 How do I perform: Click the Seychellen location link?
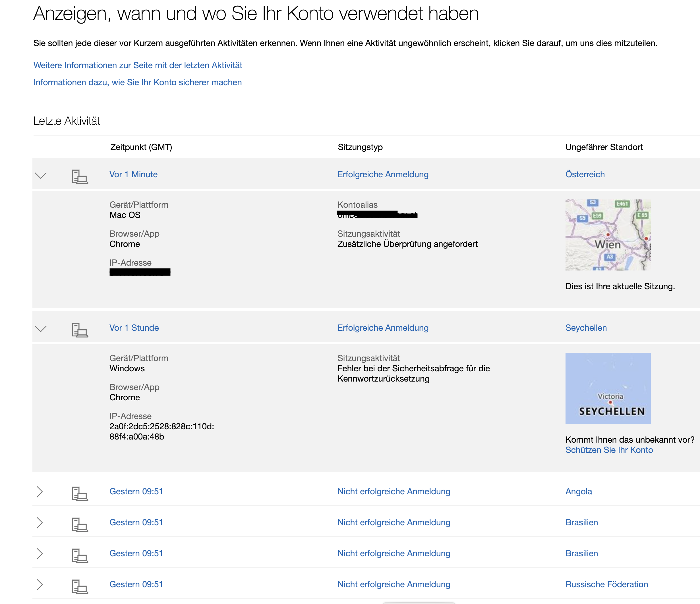pyautogui.click(x=586, y=328)
